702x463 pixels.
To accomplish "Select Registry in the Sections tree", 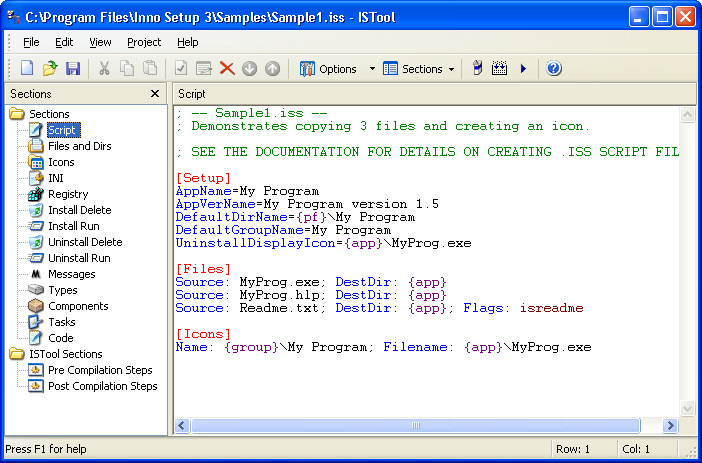I will pyautogui.click(x=68, y=194).
